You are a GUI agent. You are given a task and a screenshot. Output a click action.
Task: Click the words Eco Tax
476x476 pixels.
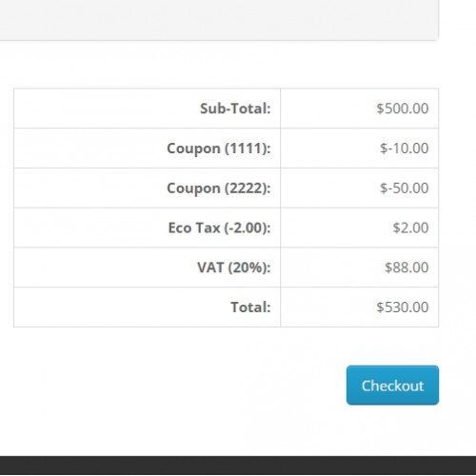tap(194, 228)
